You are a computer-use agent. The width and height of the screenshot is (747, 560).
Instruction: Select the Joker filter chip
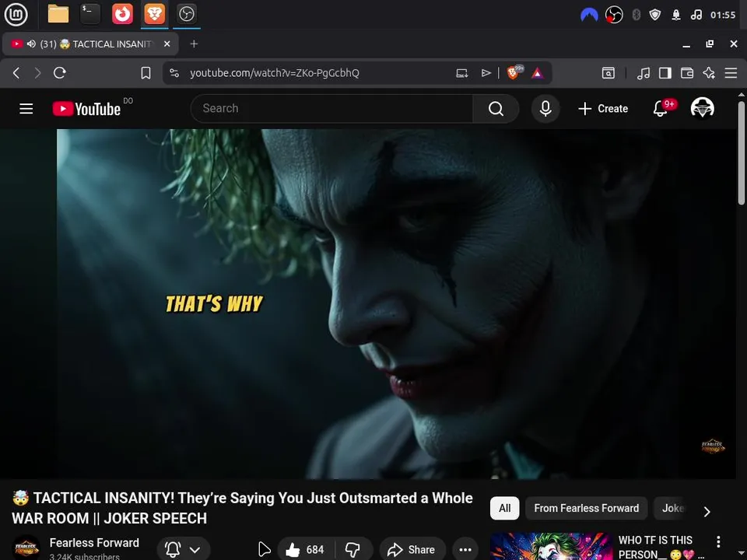pos(673,509)
